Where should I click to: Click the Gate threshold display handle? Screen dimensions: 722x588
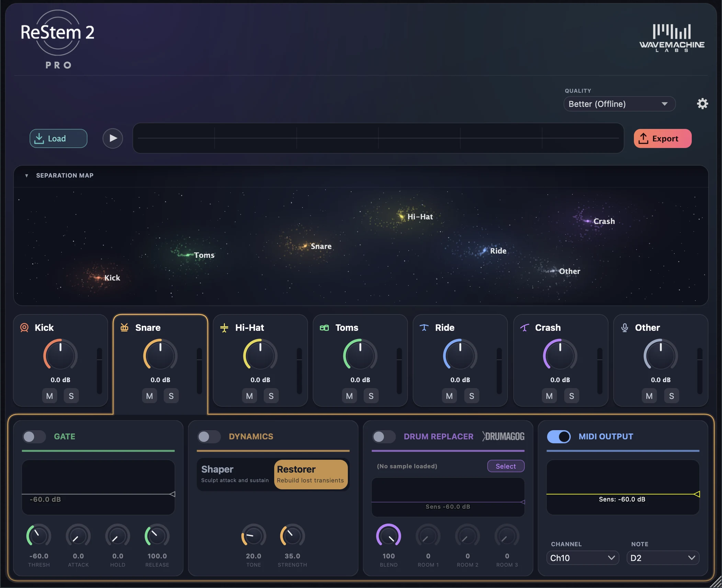tap(172, 494)
